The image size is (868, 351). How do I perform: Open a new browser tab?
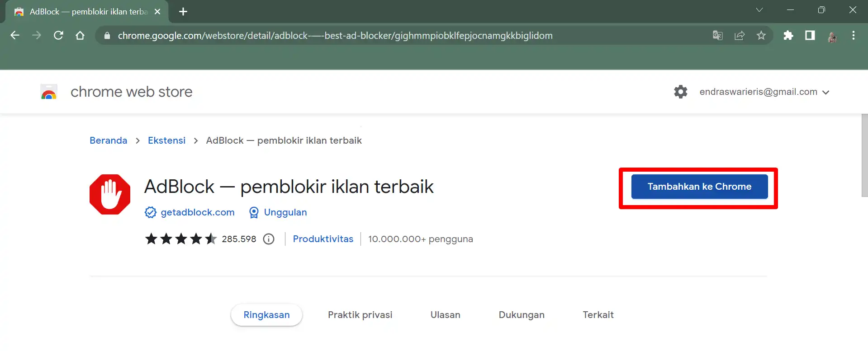(183, 12)
